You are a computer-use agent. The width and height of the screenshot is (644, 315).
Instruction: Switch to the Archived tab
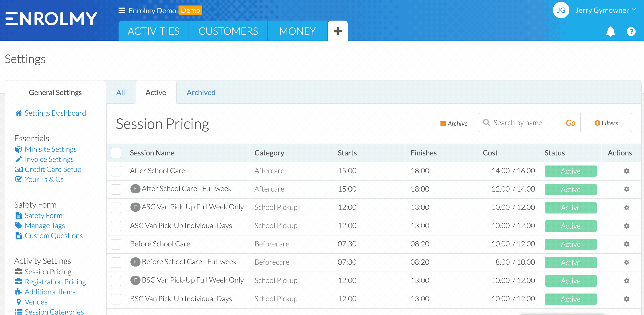(x=201, y=92)
